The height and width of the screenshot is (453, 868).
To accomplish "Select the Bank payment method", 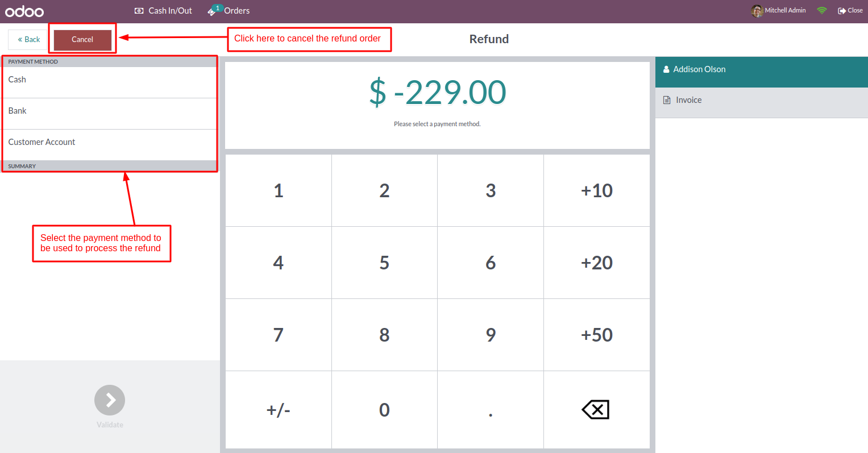I will [110, 114].
